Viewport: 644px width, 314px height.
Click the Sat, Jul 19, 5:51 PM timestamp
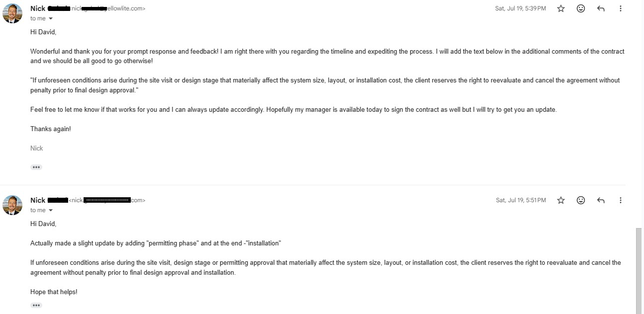521,200
